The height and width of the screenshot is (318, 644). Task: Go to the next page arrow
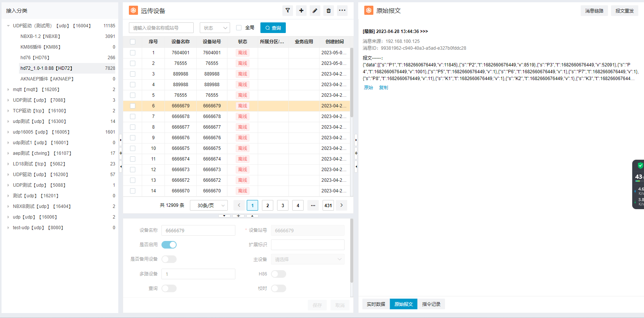(342, 205)
